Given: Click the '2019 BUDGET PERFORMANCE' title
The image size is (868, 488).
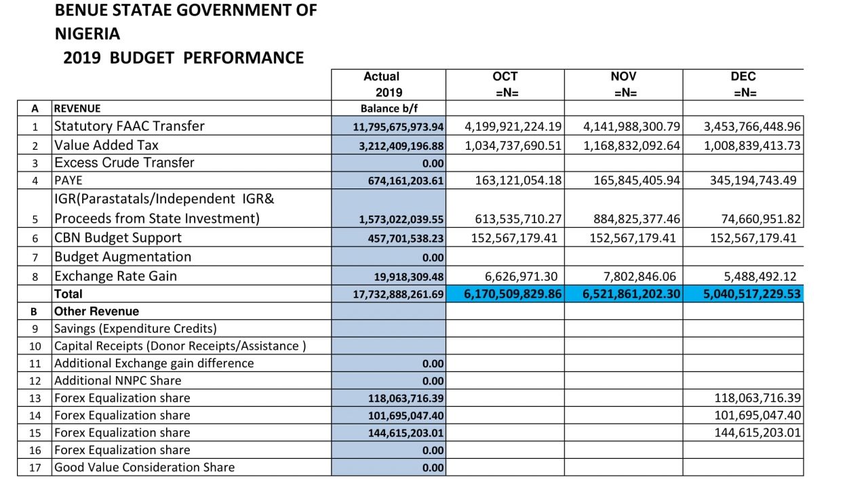Looking at the screenshot, I should (x=183, y=58).
